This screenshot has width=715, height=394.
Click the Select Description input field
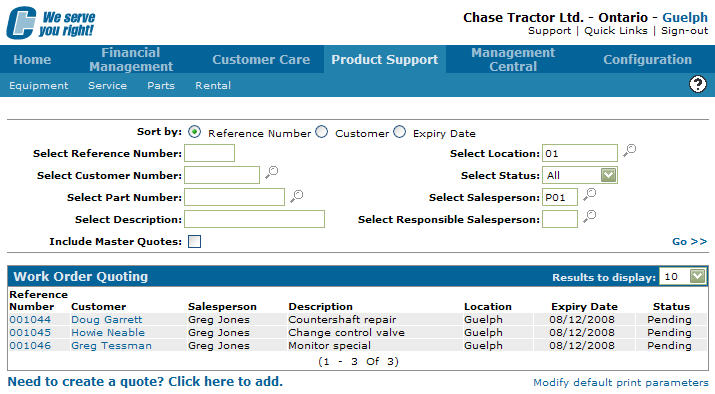point(254,219)
